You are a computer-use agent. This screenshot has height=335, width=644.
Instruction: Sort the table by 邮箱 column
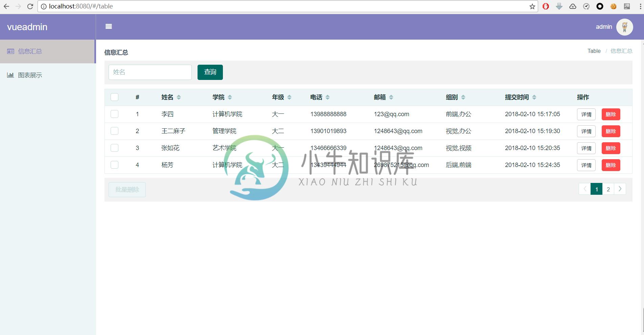[391, 97]
